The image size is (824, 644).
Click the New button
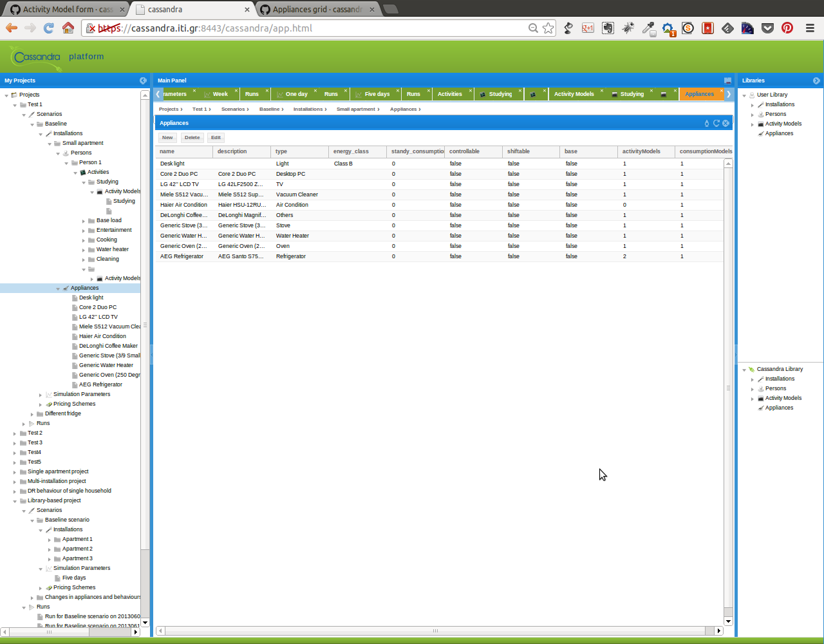167,137
